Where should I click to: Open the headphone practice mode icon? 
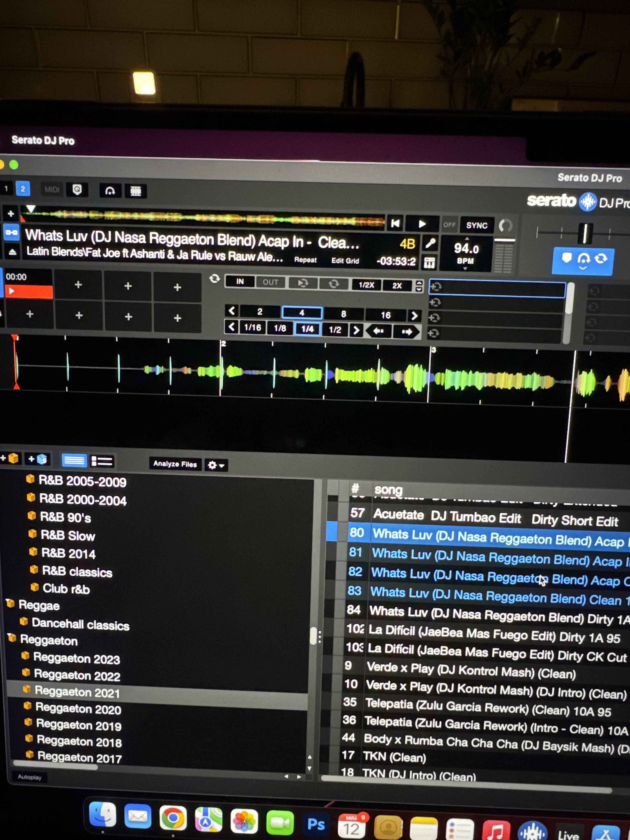pos(110,191)
